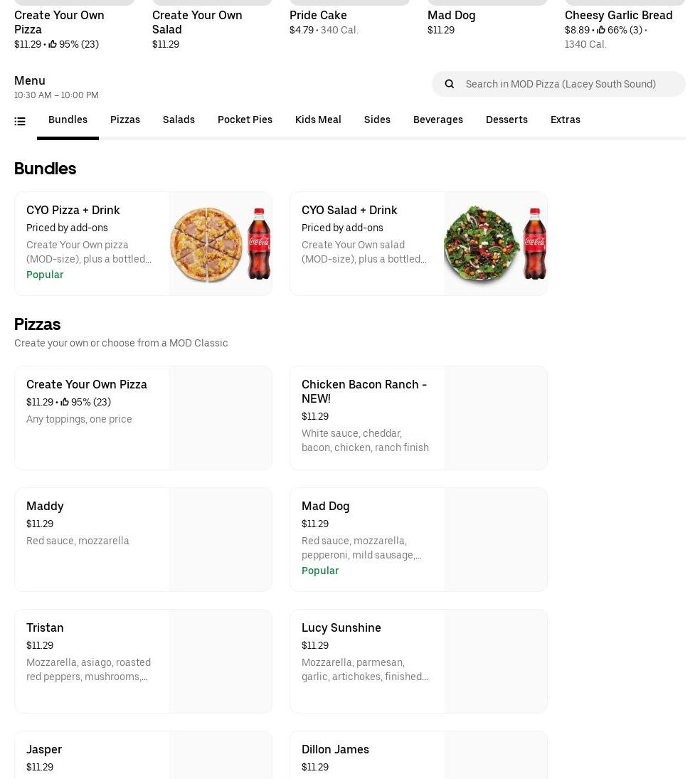Switch to the Pizzas tab
700x779 pixels.
(x=125, y=120)
